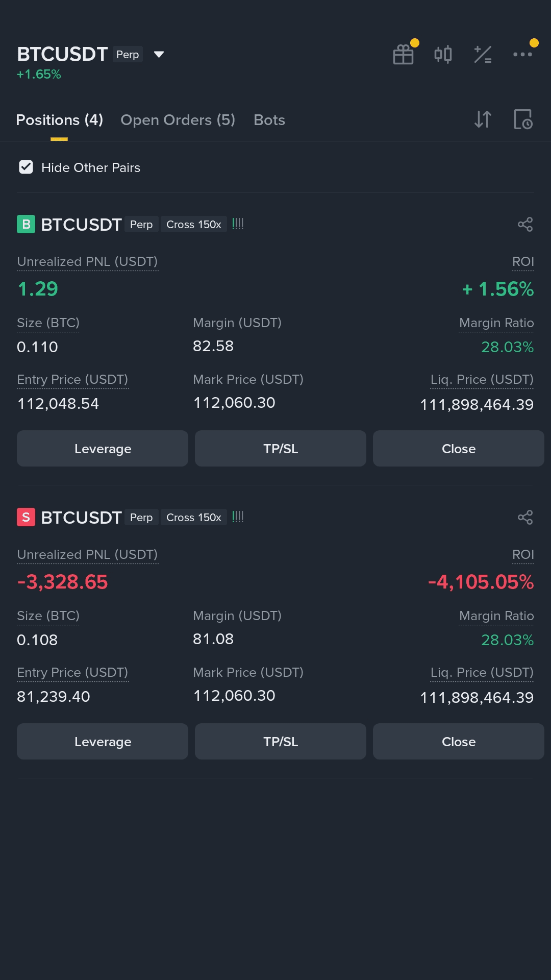The image size is (551, 980).
Task: Uncheck Hide Other Pairs checkbox
Action: (x=26, y=167)
